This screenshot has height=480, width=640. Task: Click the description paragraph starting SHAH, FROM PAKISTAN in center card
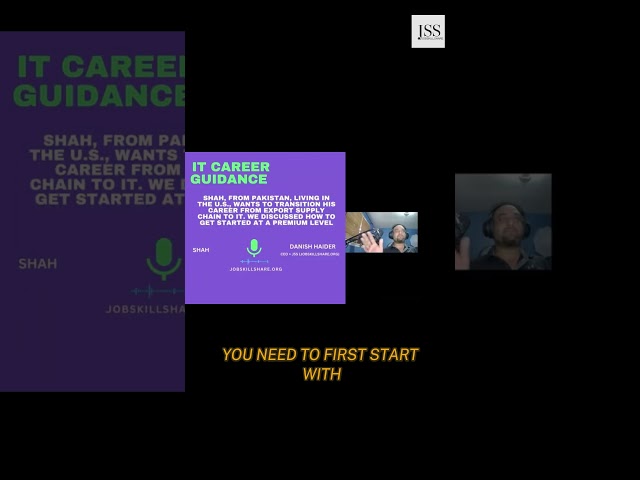(266, 210)
